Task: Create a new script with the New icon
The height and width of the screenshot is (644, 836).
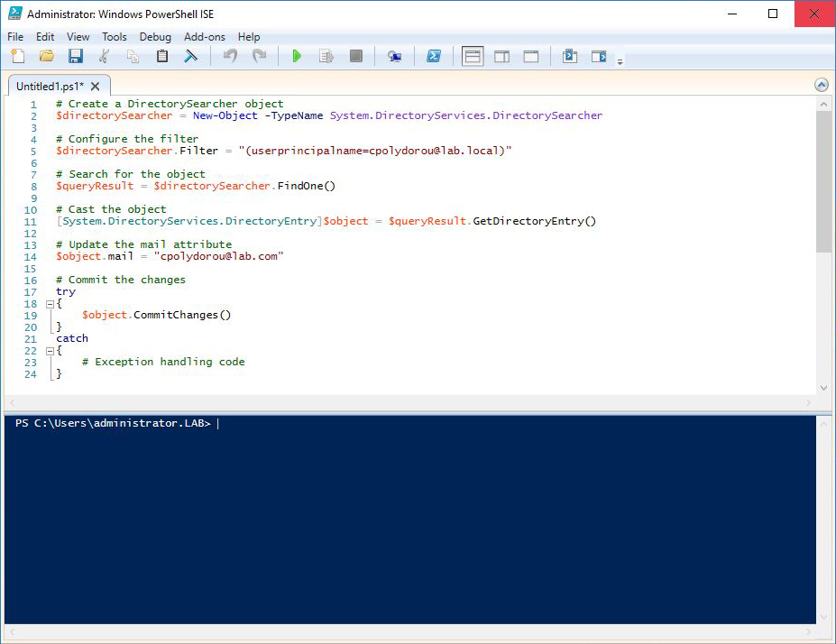Action: (17, 55)
